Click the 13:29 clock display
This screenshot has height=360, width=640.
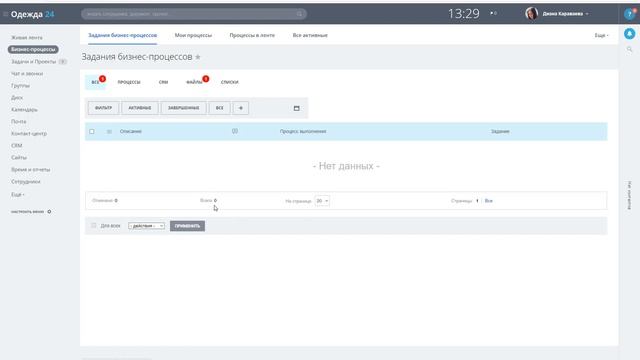464,14
